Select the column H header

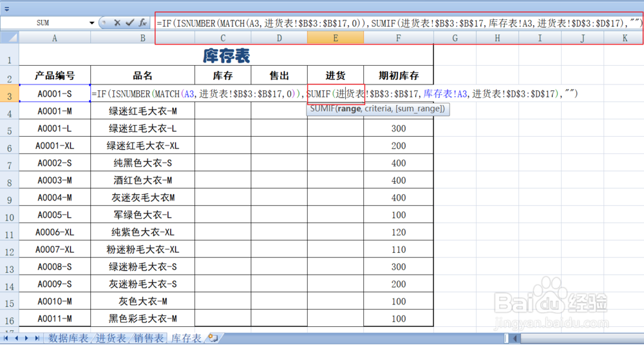497,38
